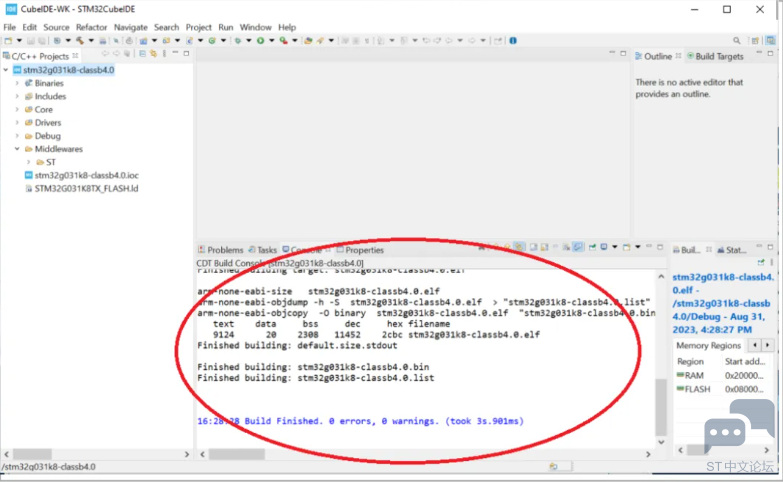Image resolution: width=783 pixels, height=482 pixels.
Task: Click the Debug bug icon in toolbar
Action: [x=238, y=40]
